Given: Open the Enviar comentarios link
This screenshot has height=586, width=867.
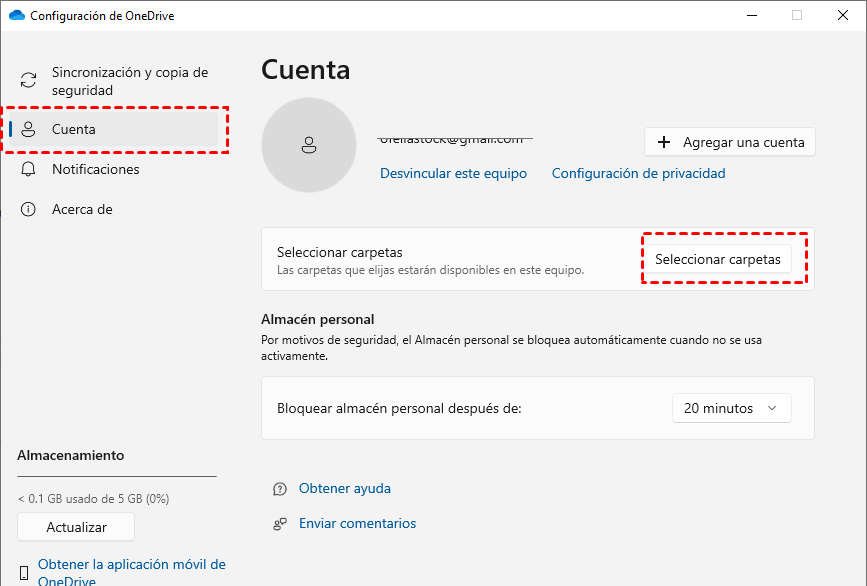Looking at the screenshot, I should [357, 524].
